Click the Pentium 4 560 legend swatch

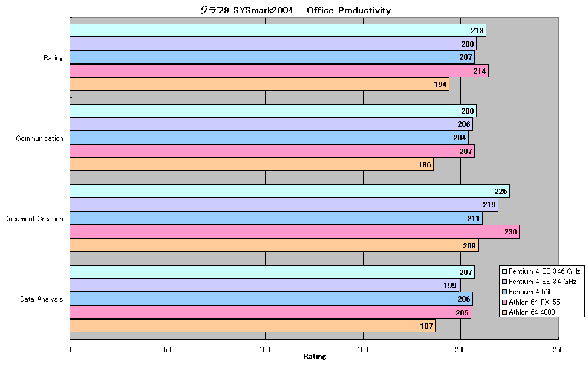505,292
